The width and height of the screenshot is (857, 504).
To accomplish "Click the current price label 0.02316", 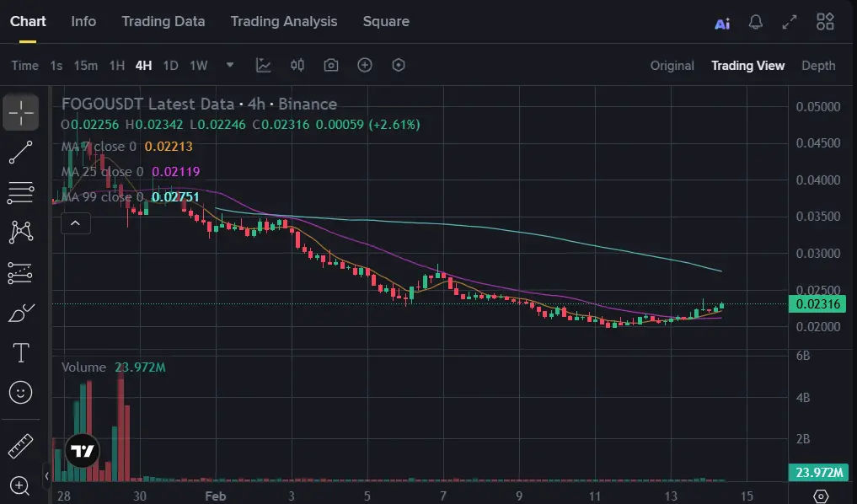I will (817, 304).
